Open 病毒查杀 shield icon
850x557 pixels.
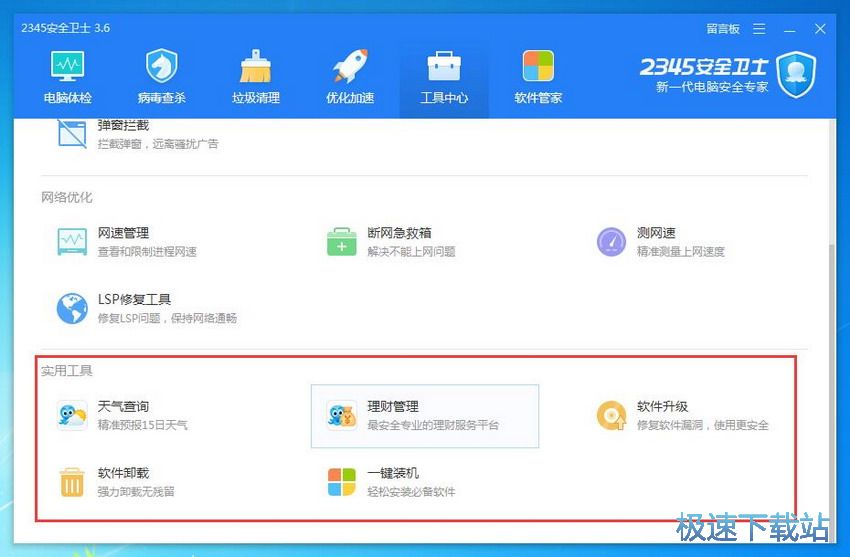[162, 66]
